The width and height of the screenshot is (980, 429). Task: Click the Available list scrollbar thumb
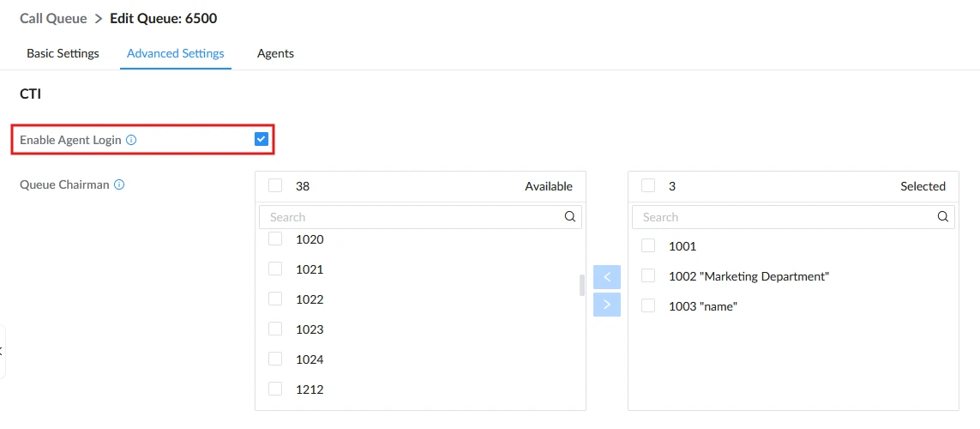[582, 285]
